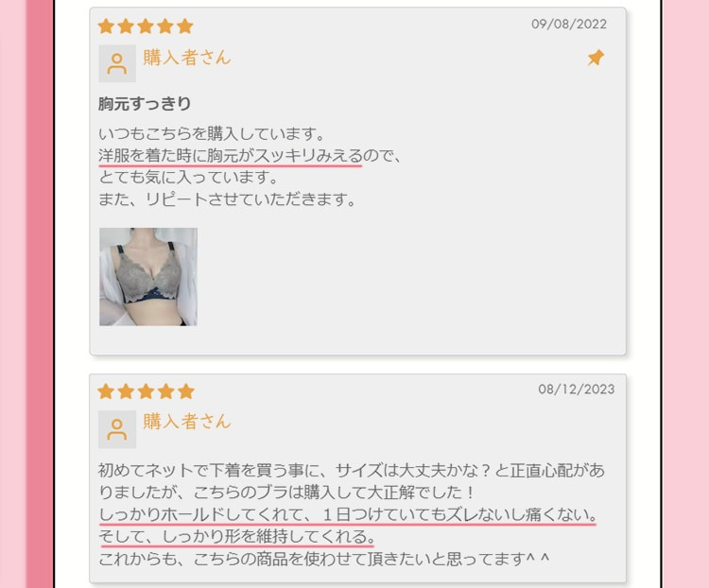Click the first star of the 09/08/2022 review

pyautogui.click(x=106, y=26)
